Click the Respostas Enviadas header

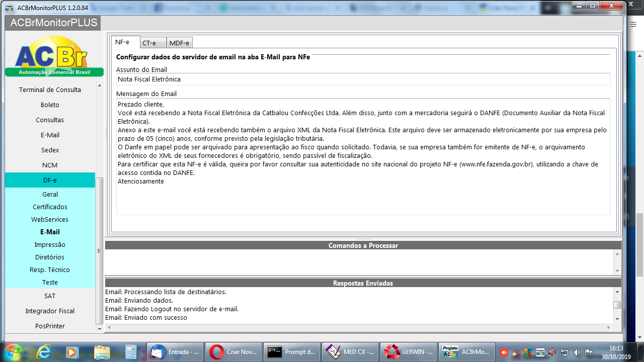tap(363, 283)
